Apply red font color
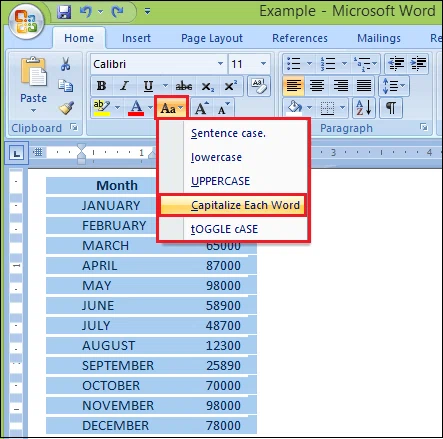The height and width of the screenshot is (439, 443). pyautogui.click(x=136, y=108)
